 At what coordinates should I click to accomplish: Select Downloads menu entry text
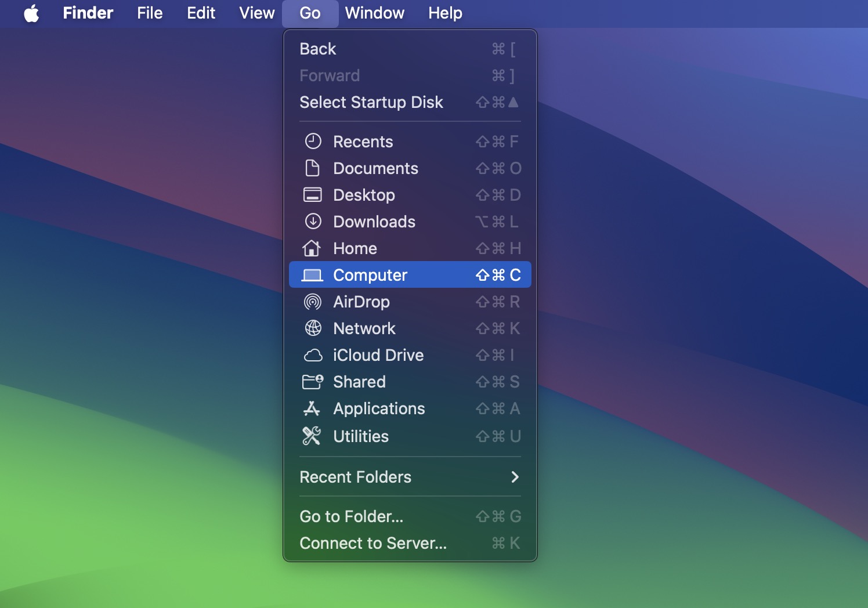(x=374, y=222)
